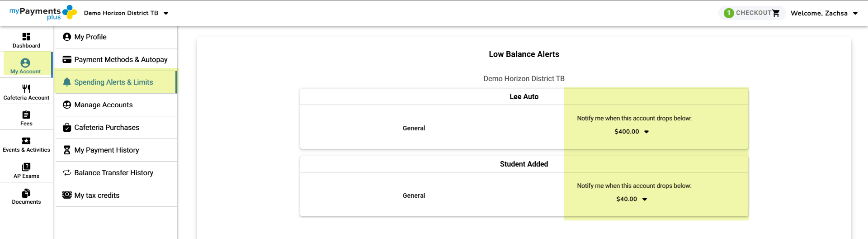Click the Dashboard grid icon
Screen dimensions: 868x239
26,37
